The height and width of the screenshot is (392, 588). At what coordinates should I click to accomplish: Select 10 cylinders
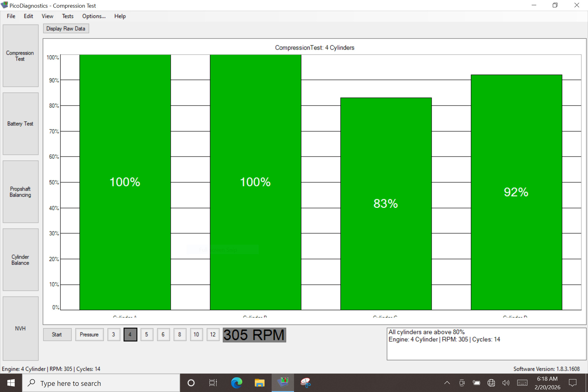(196, 334)
